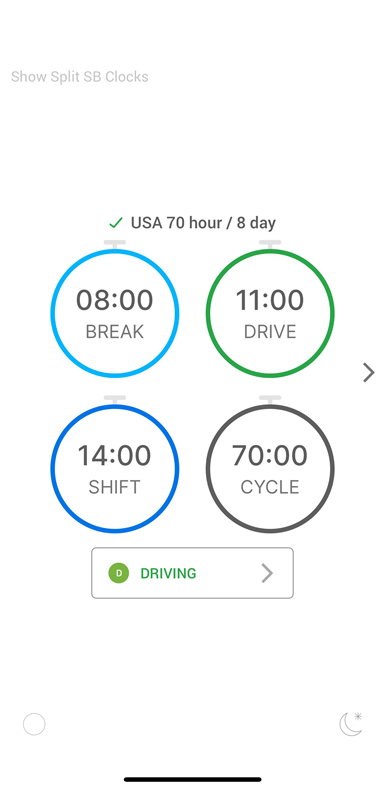Tap the green checkmark next to USA ruleset
The height and width of the screenshot is (789, 385).
116,222
